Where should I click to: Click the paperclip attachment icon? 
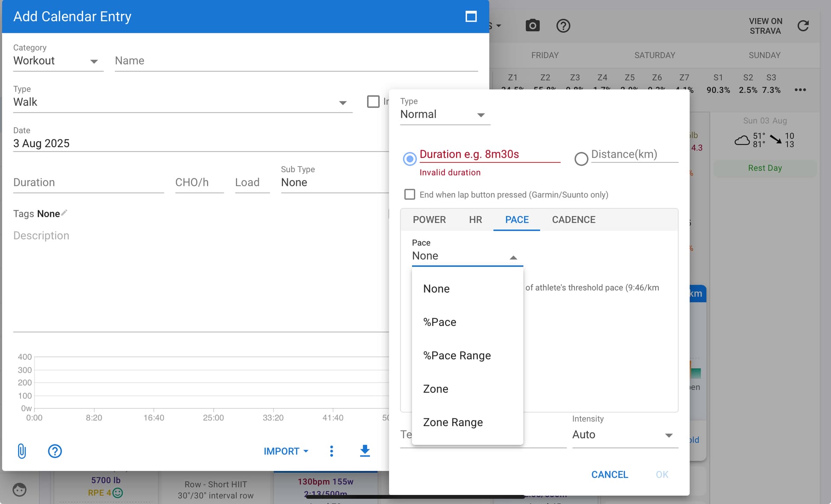22,451
